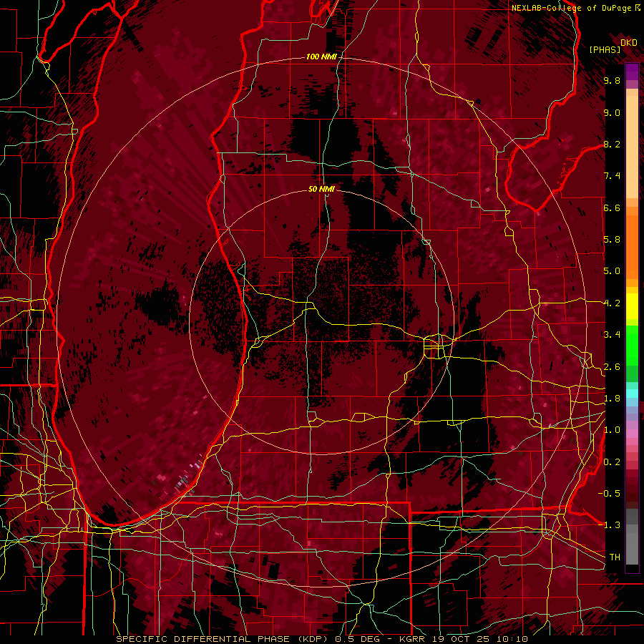The height and width of the screenshot is (644, 644).
Task: Click the "[PHAS]" units label
Action: pos(605,49)
